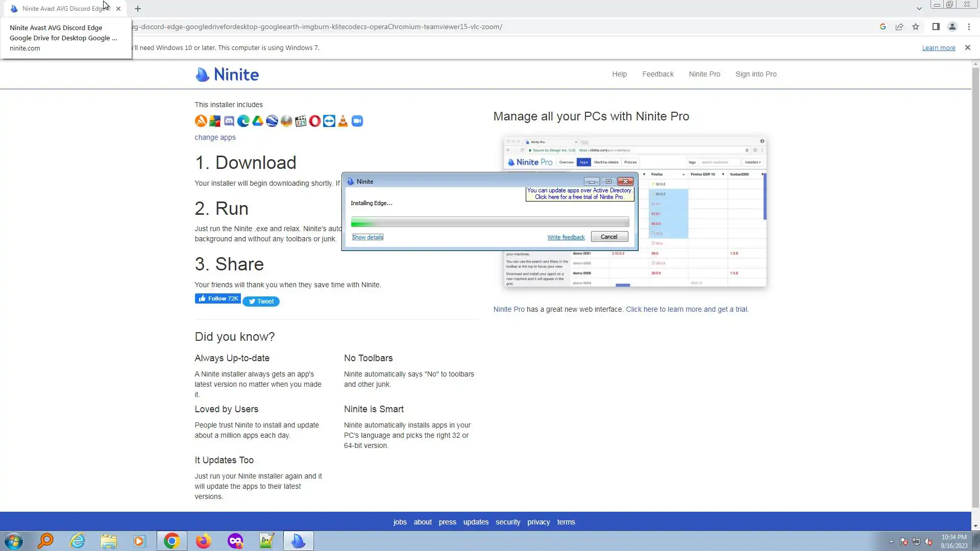
Task: Open the Ninite Pro menu item
Action: (x=704, y=74)
